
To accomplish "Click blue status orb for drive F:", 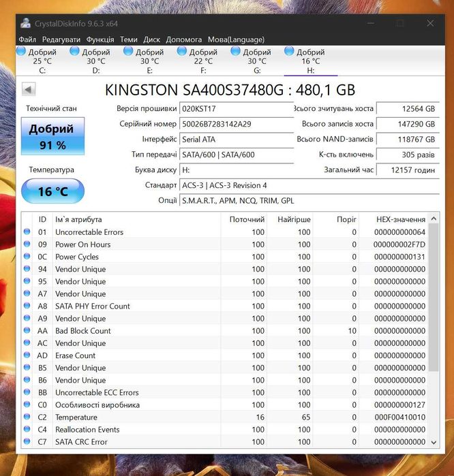I will pyautogui.click(x=182, y=51).
